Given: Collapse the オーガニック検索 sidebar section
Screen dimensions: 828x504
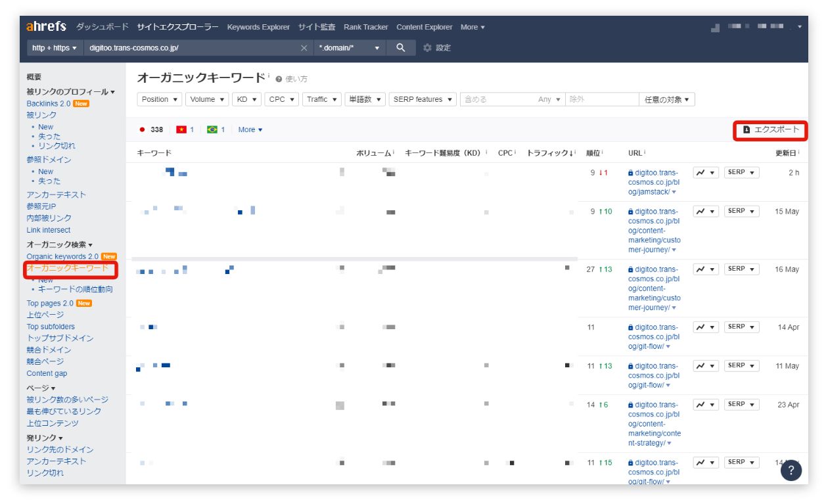Looking at the screenshot, I should pyautogui.click(x=59, y=244).
